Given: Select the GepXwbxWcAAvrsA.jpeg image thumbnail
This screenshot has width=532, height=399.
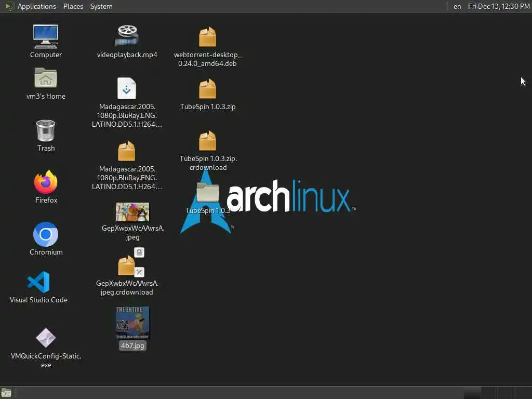Looking at the screenshot, I should pyautogui.click(x=132, y=212).
